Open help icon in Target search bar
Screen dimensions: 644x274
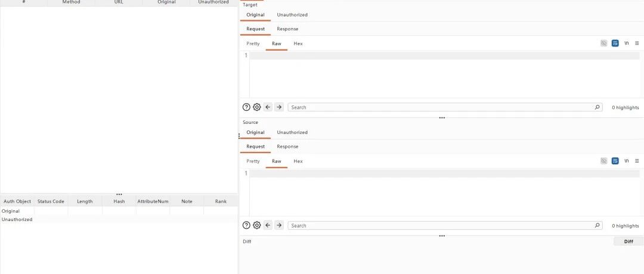coord(246,107)
